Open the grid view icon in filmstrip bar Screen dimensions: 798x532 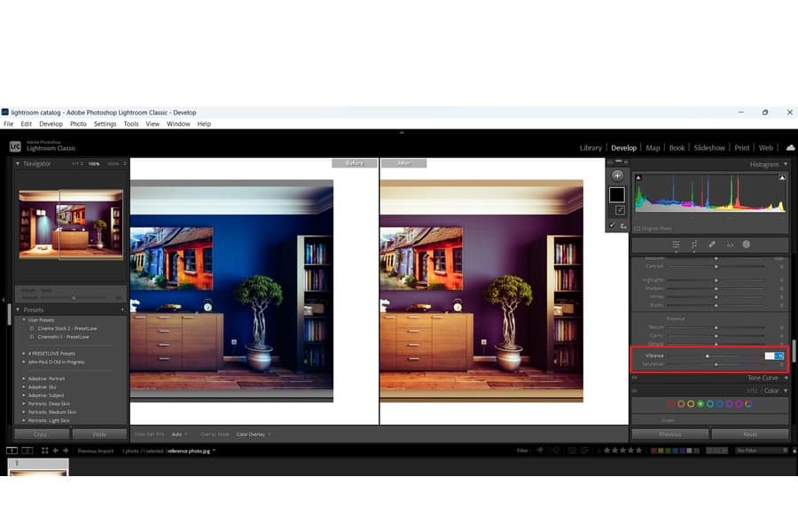(x=45, y=450)
